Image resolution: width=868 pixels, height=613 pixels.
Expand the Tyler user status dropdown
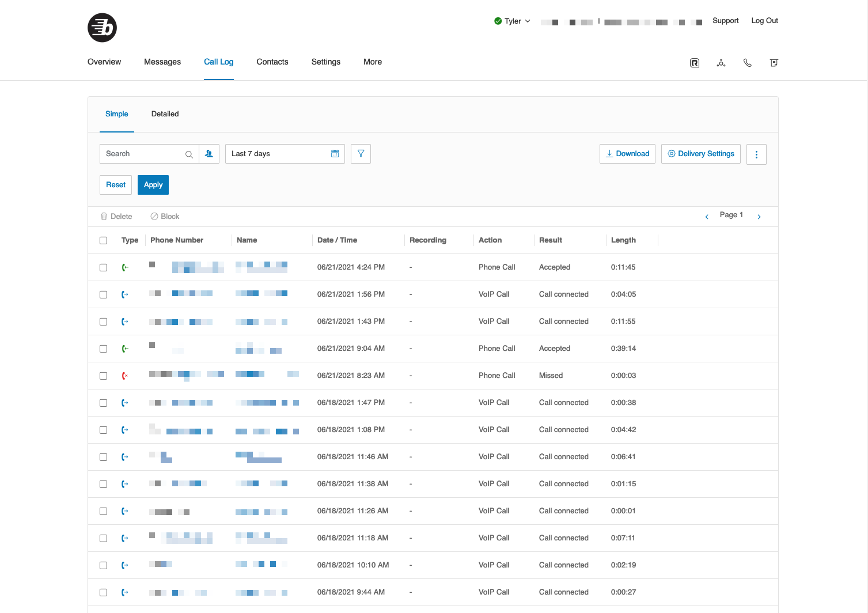(x=512, y=21)
